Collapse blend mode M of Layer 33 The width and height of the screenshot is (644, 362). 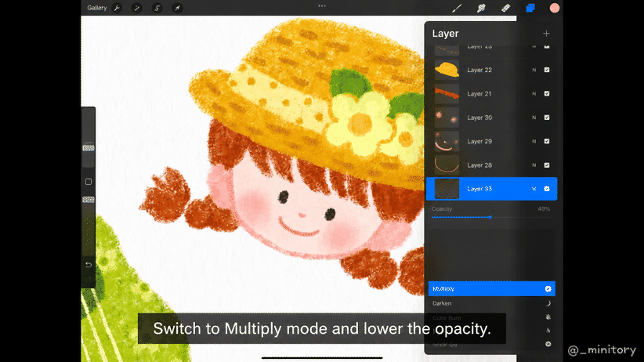[534, 189]
